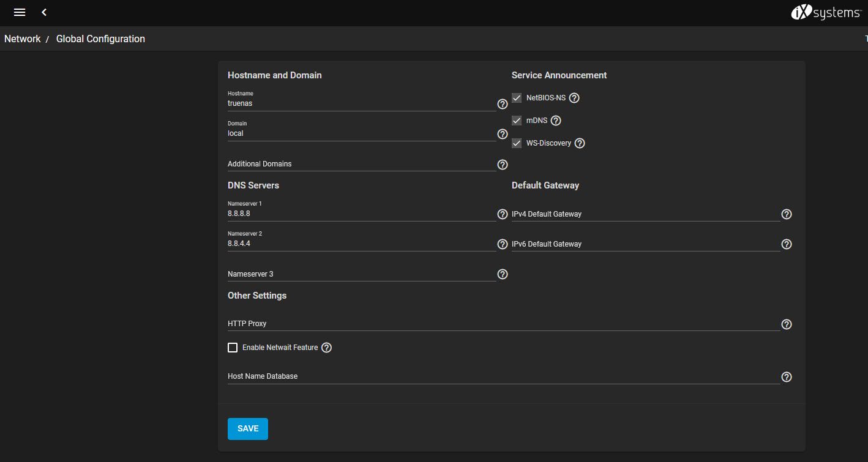This screenshot has height=462, width=868.
Task: Show help for Domain field
Action: [x=503, y=134]
